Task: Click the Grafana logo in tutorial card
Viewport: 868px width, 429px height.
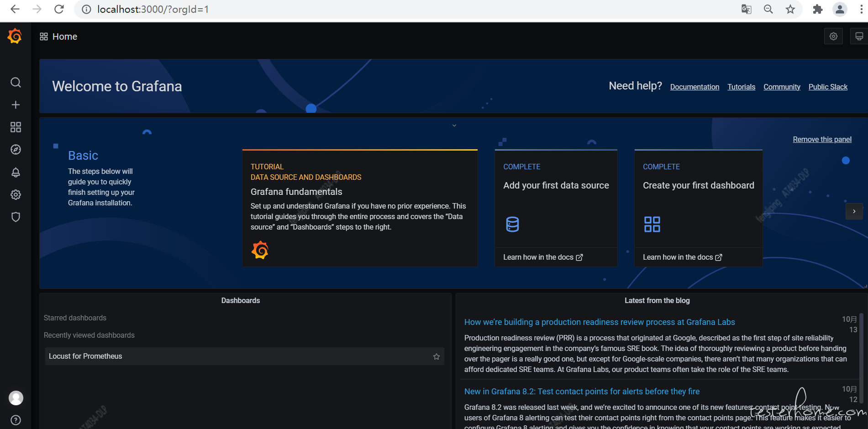Action: (x=260, y=250)
